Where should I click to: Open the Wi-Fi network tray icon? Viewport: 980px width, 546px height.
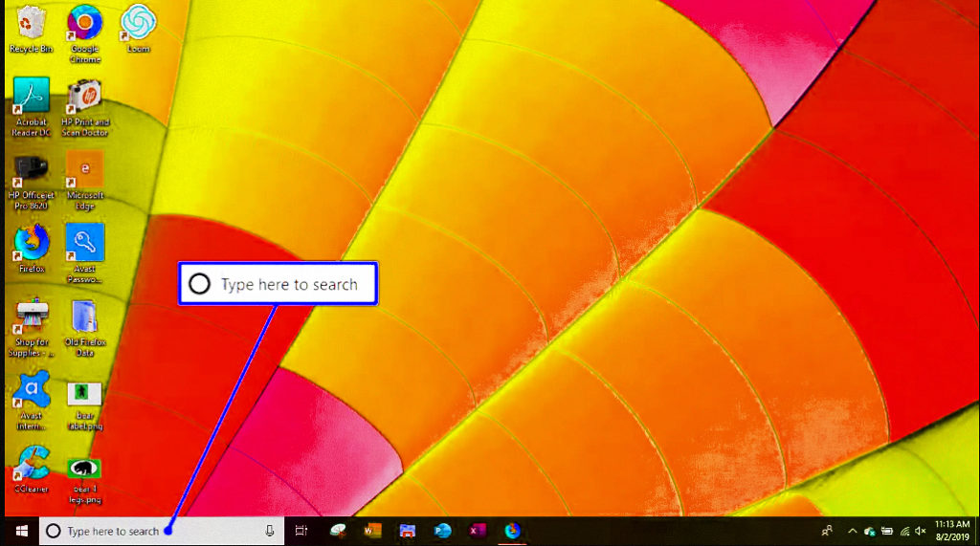tap(904, 531)
